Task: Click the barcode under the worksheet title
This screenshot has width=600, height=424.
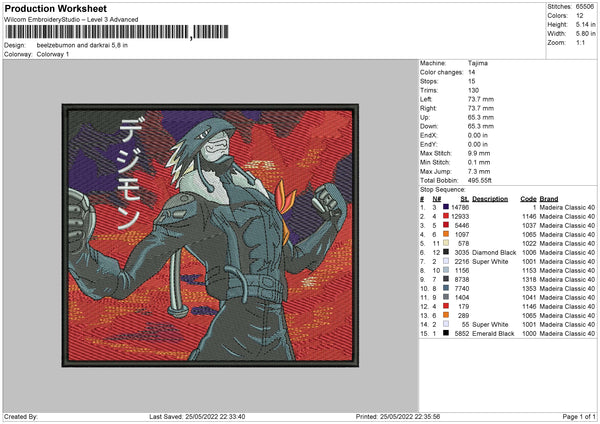Action: (117, 32)
